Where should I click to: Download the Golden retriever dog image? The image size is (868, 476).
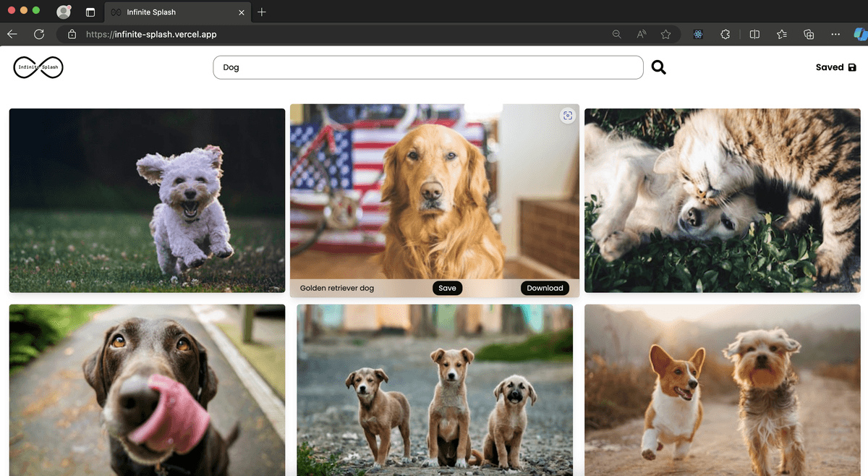(545, 288)
